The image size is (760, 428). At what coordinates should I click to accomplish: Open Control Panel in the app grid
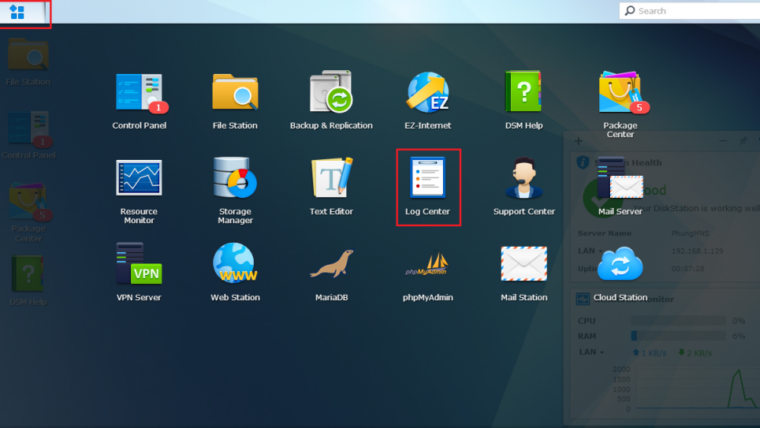pyautogui.click(x=139, y=101)
